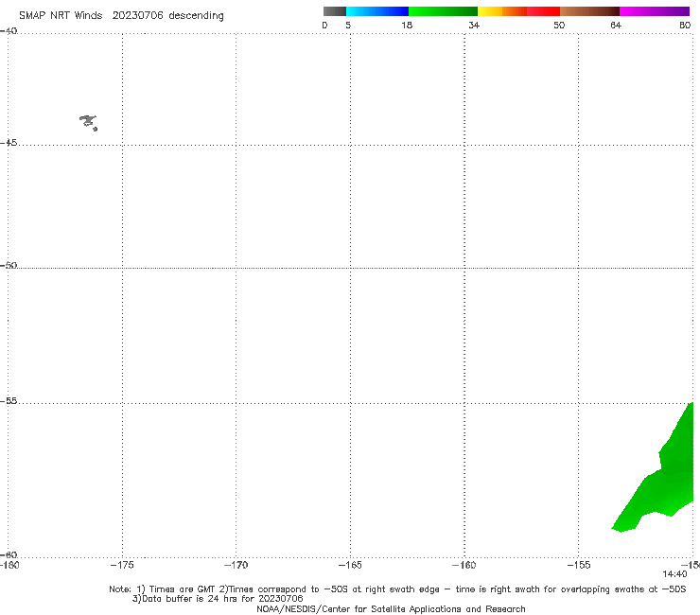
Task: Click the colorbar label '5'
Action: pos(348,26)
